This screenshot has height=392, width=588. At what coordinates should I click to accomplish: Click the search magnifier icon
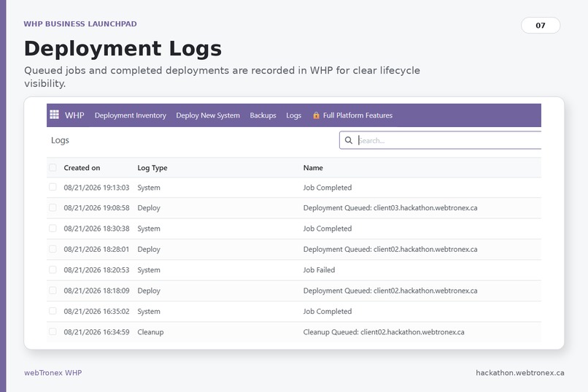tap(349, 140)
